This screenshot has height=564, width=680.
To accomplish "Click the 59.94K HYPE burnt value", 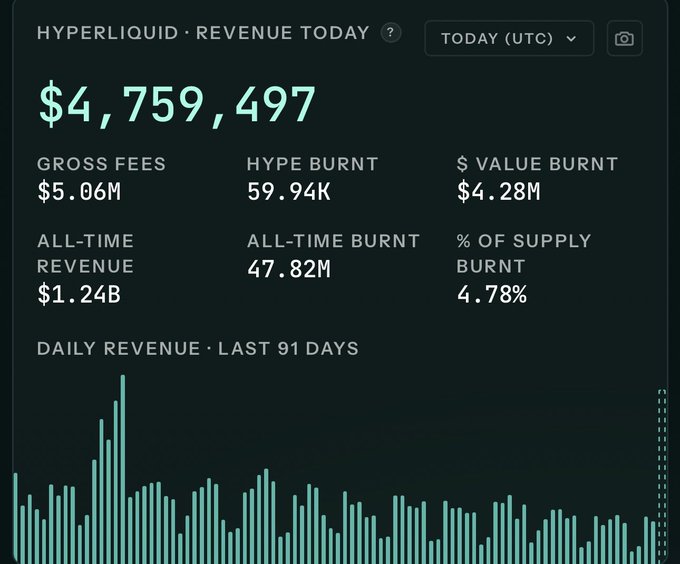I will click(289, 191).
